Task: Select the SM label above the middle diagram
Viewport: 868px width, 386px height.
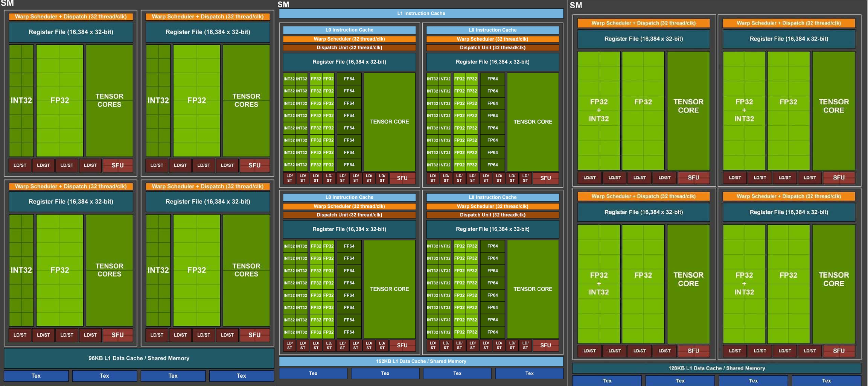Action: click(283, 5)
